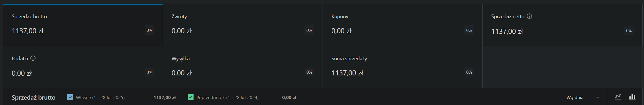Expand interval chevron next to Wg dnia
Viewport: 644px width, 105px height.
[597, 98]
